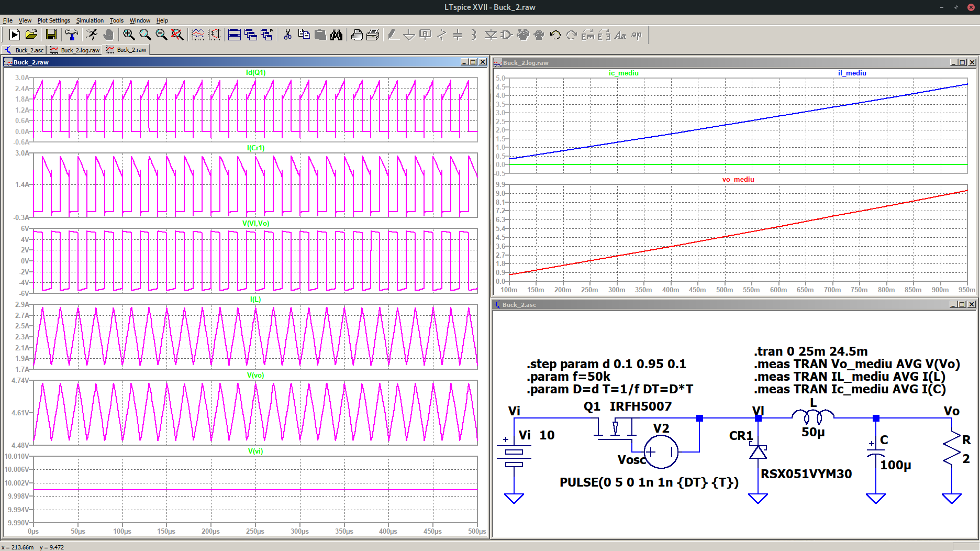Image resolution: width=980 pixels, height=551 pixels.
Task: Click the V(vo) trace label
Action: point(255,375)
